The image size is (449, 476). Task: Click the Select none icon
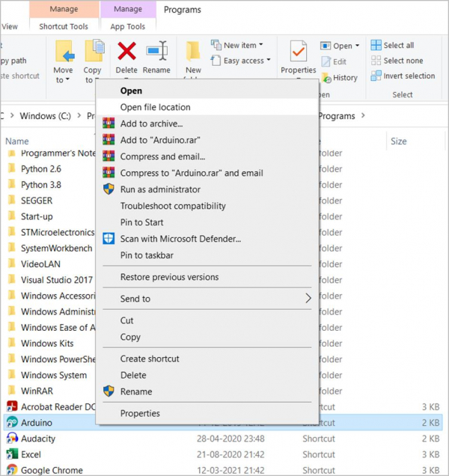tap(376, 61)
